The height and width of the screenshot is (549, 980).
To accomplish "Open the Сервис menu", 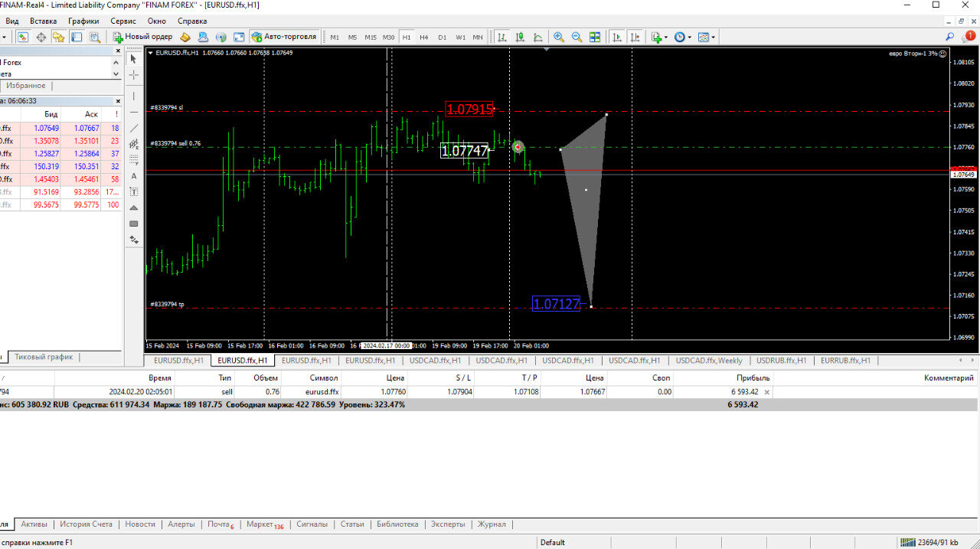I will (x=123, y=21).
